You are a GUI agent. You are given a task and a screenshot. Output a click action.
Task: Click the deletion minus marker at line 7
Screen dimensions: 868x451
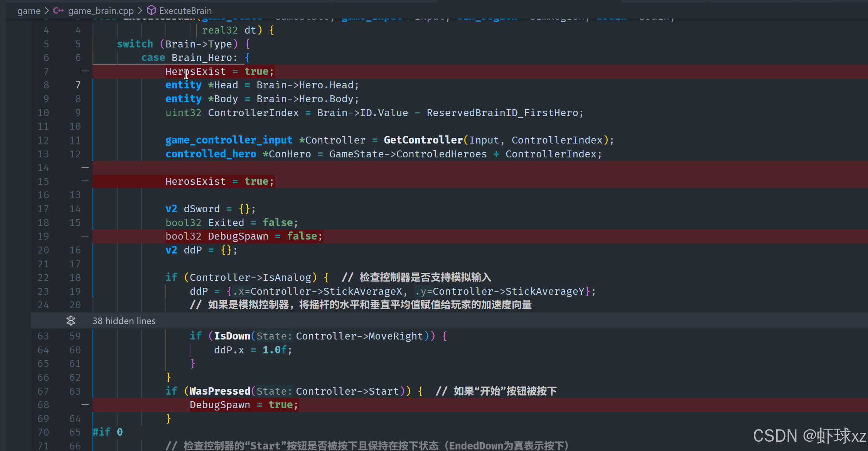pos(85,71)
